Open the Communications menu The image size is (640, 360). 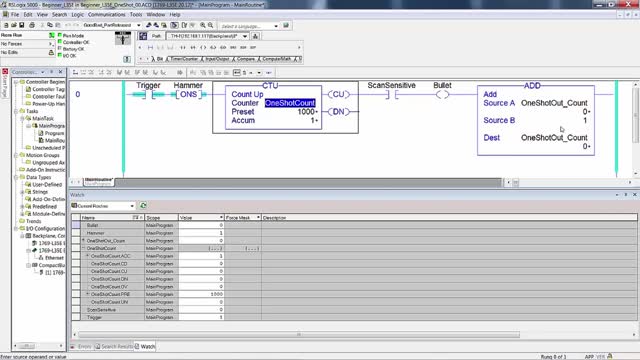tap(107, 14)
